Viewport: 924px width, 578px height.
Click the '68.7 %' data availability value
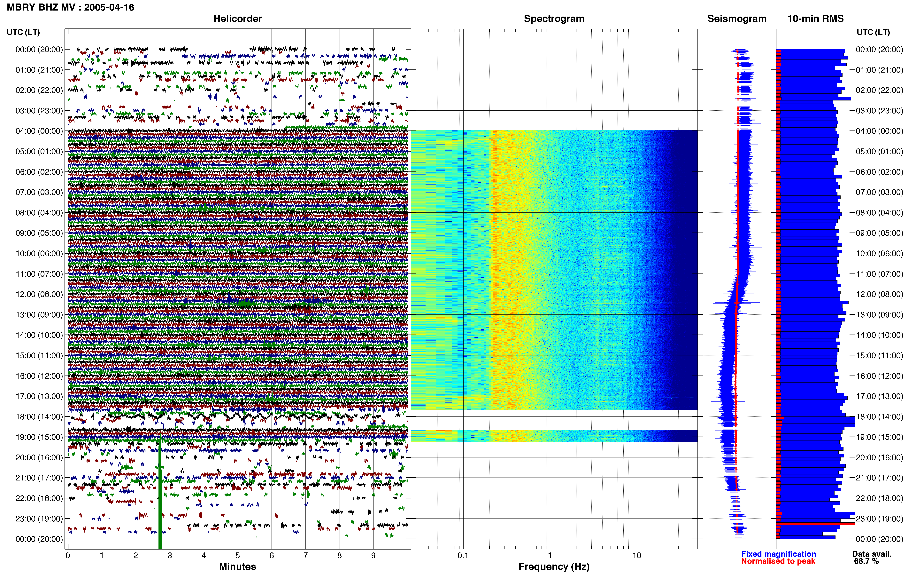tap(866, 561)
